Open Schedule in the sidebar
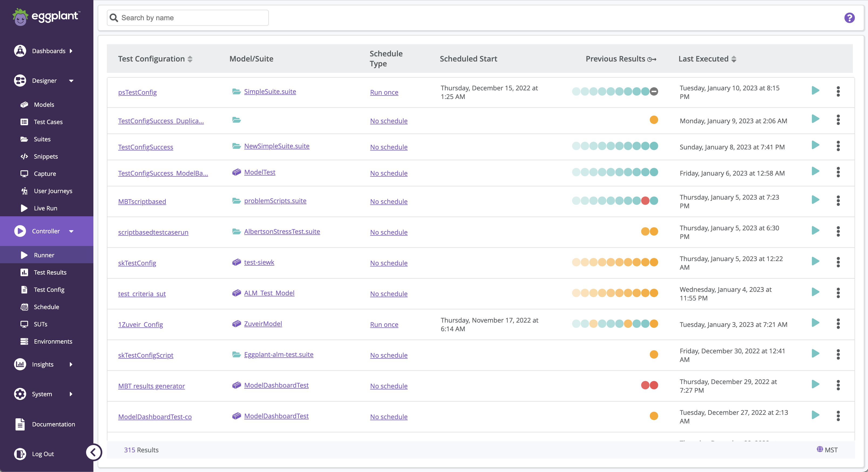This screenshot has width=868, height=472. pyautogui.click(x=46, y=307)
